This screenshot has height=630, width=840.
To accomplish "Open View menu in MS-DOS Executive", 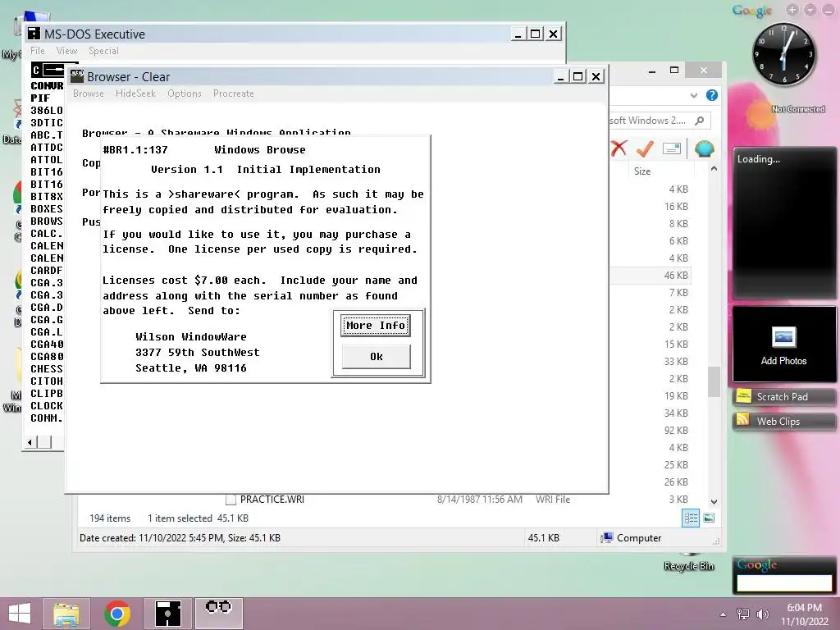I will tap(66, 51).
